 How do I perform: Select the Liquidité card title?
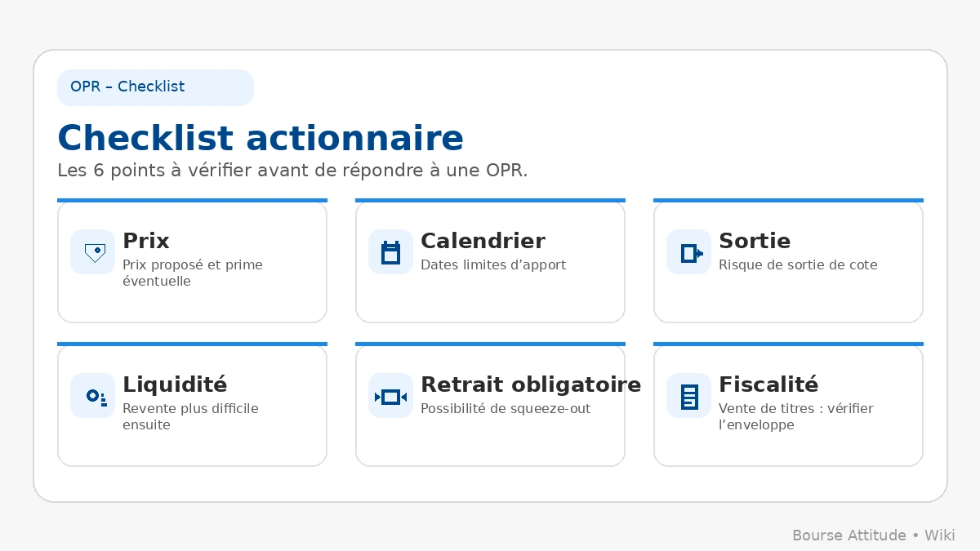point(175,384)
